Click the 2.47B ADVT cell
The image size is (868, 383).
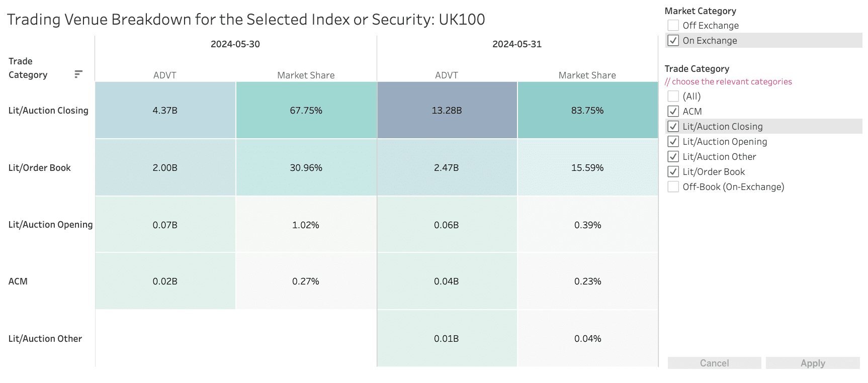[447, 168]
